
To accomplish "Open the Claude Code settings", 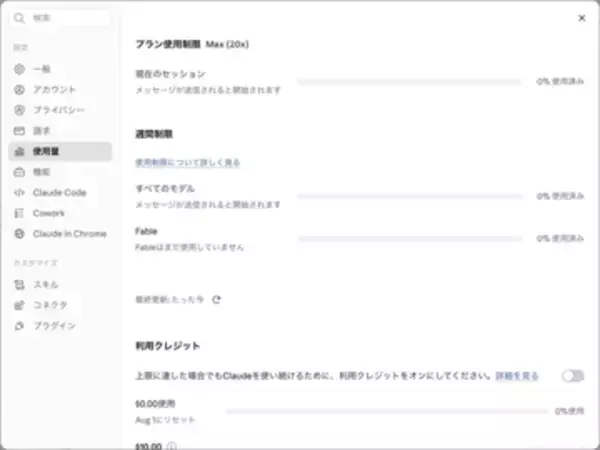I will (x=60, y=192).
